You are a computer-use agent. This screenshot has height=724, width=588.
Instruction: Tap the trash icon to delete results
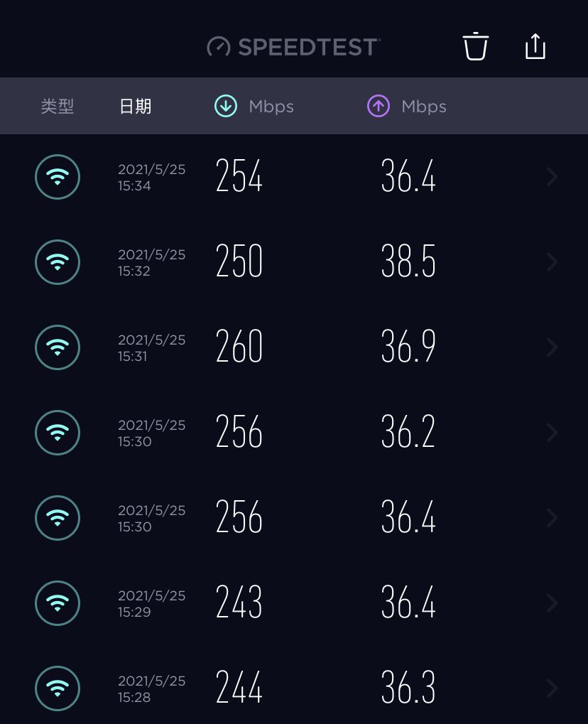pyautogui.click(x=475, y=46)
